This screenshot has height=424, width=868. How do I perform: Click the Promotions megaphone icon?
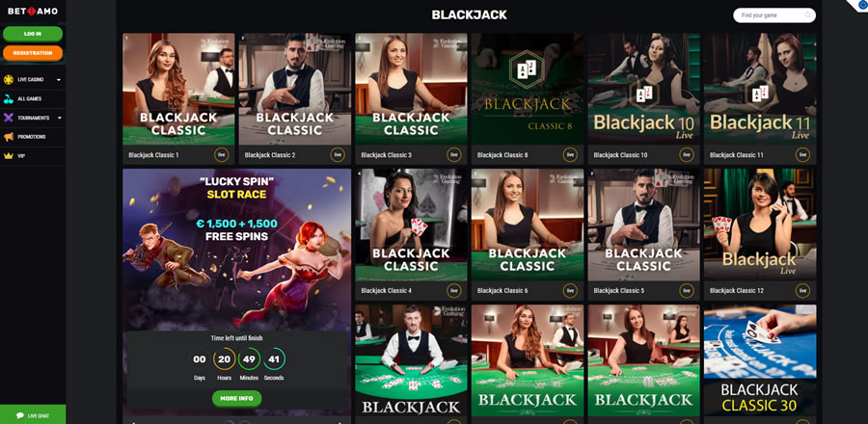(9, 137)
